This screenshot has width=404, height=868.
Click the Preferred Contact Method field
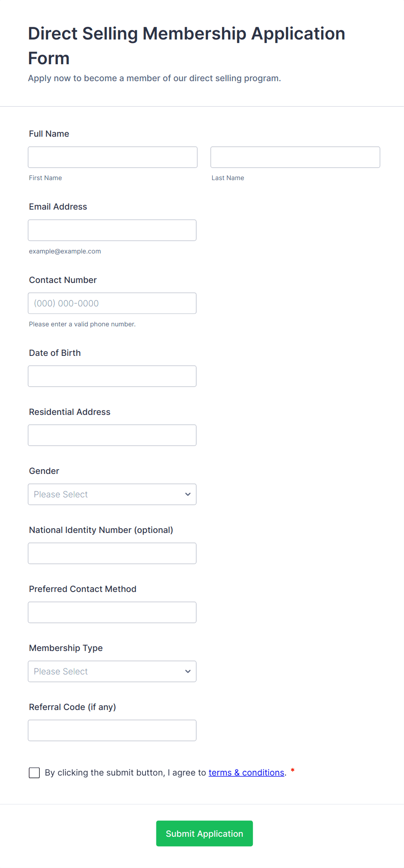(x=112, y=612)
